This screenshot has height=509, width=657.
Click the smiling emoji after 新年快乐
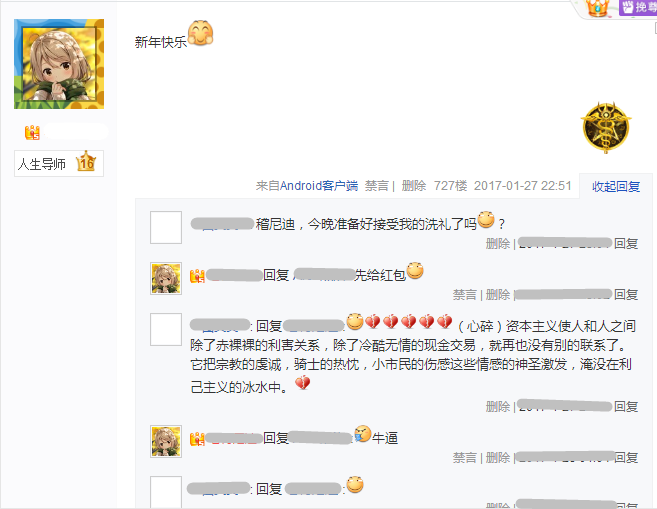(x=200, y=33)
